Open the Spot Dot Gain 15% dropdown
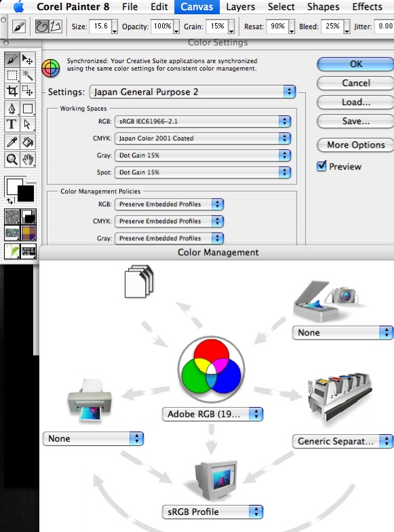Viewport: 394px width, 532px height. 203,172
